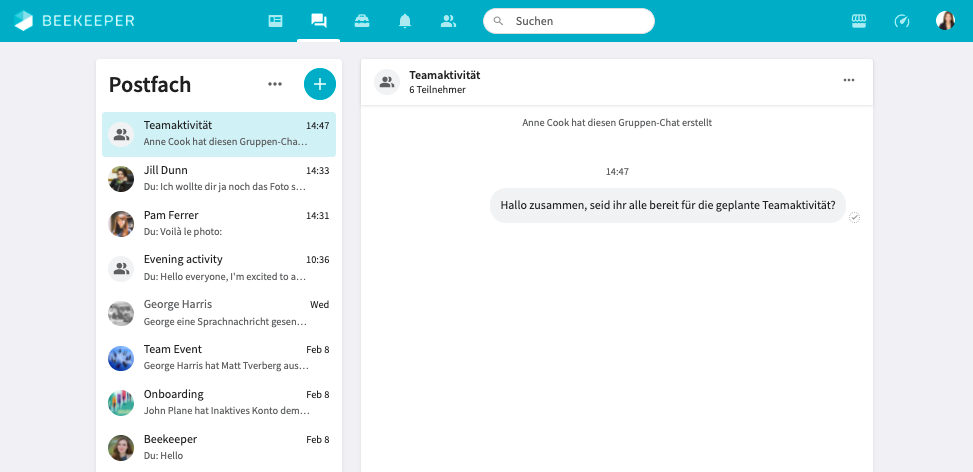This screenshot has width=973, height=472.
Task: Open the Jill Dunn conversation
Action: (219, 179)
